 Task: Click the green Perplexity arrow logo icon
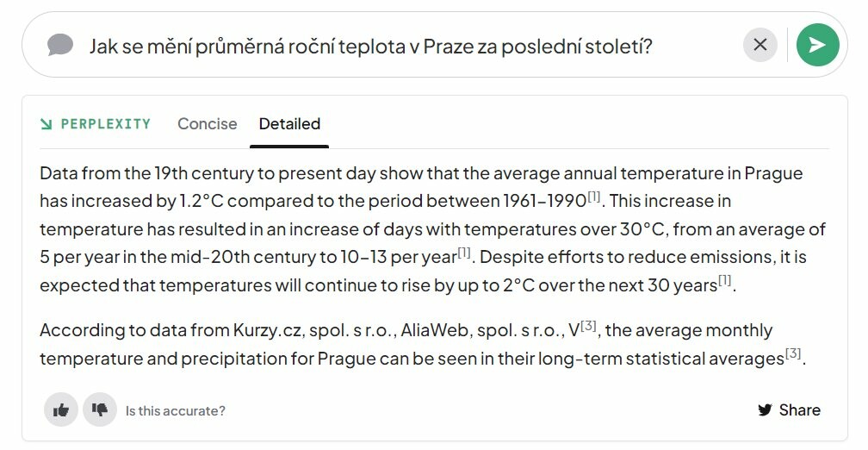tap(46, 123)
